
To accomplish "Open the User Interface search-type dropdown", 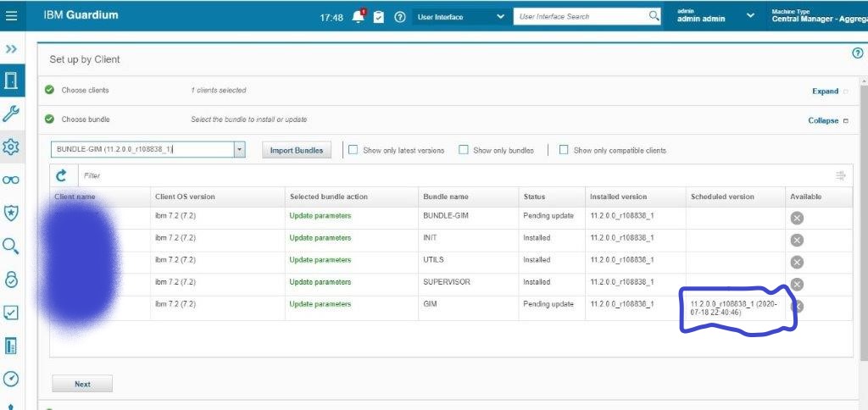I will 460,17.
